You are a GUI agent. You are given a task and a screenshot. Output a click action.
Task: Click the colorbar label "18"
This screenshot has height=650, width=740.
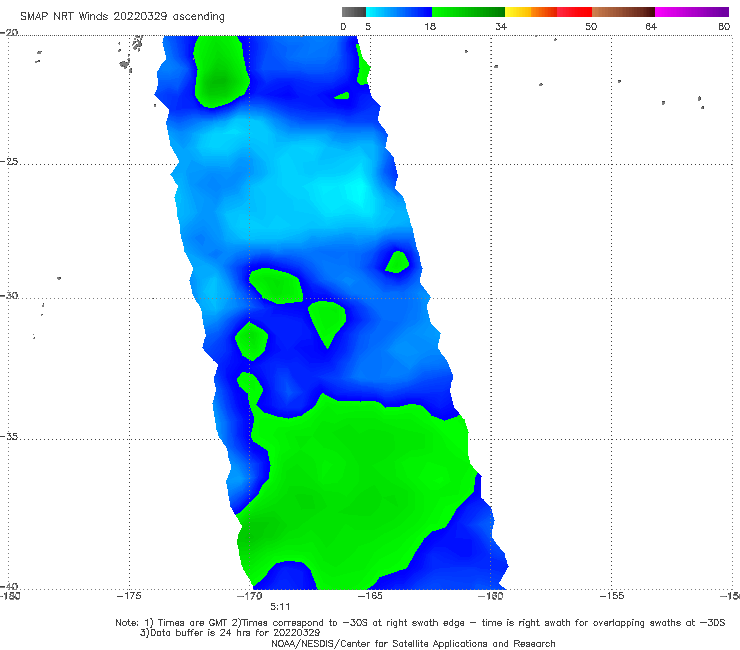430,26
